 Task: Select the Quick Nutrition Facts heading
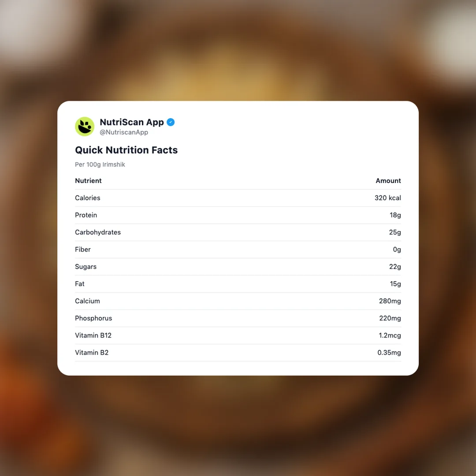[126, 150]
